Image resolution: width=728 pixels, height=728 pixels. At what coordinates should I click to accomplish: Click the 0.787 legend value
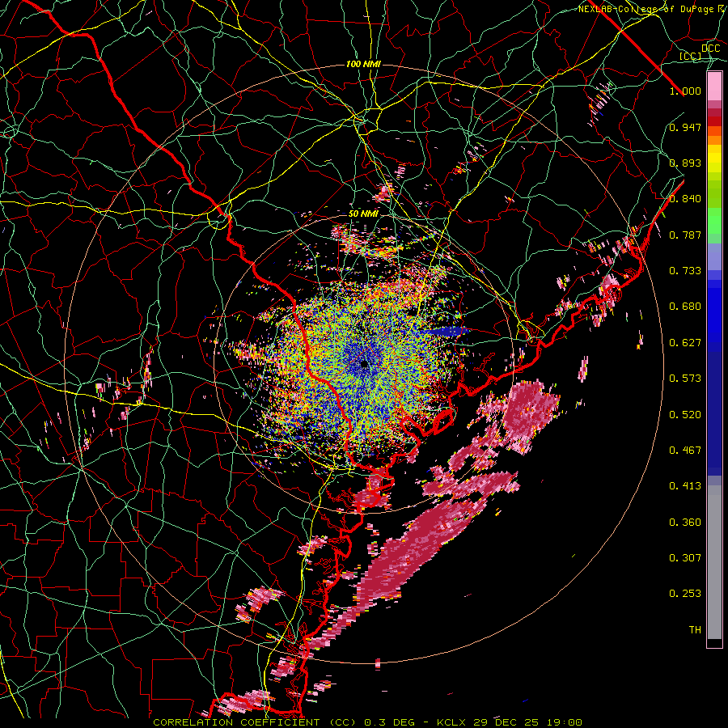point(685,235)
